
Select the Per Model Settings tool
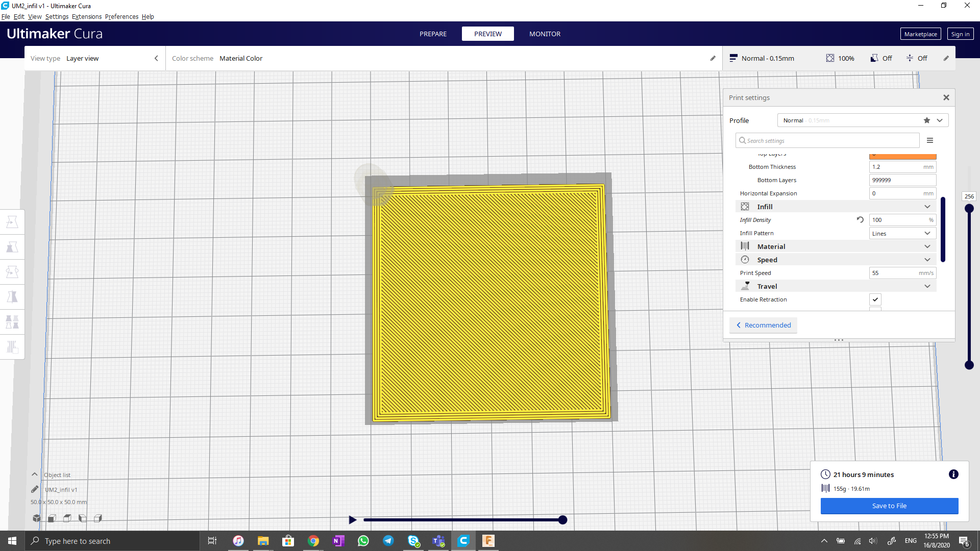[12, 322]
